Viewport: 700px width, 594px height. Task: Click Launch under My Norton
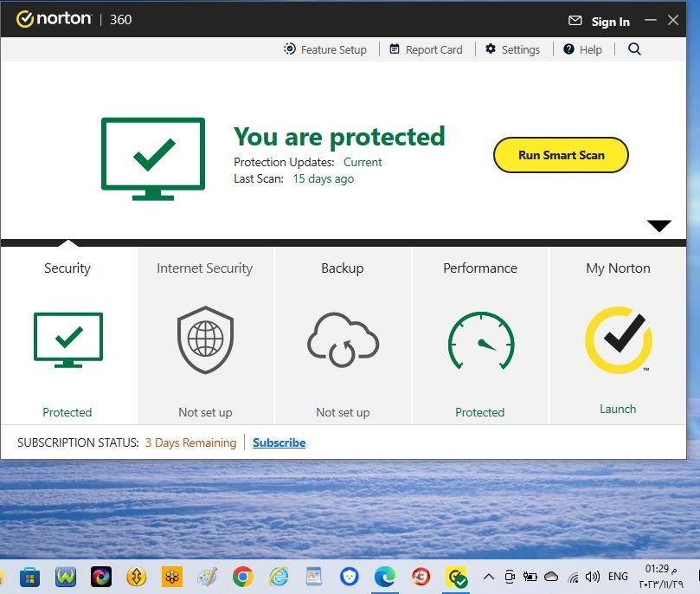[x=618, y=409]
